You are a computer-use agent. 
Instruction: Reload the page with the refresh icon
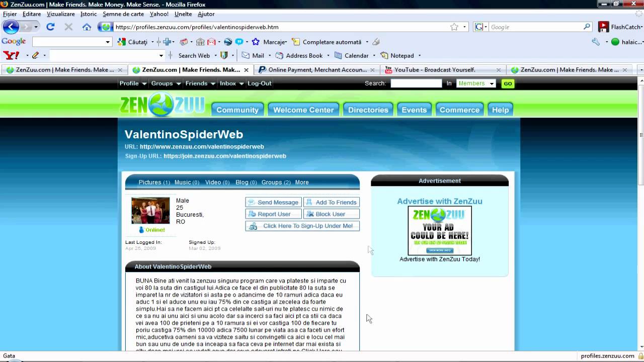[50, 27]
